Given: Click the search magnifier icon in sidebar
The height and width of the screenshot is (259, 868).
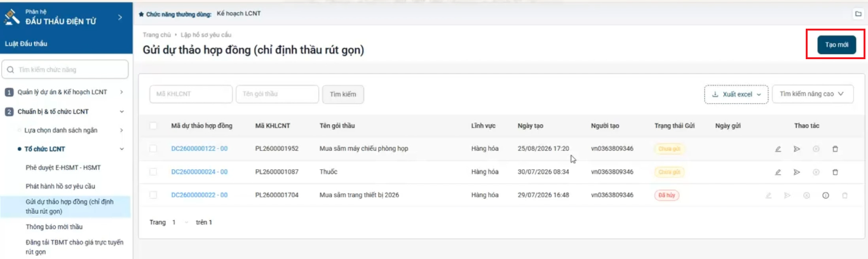Looking at the screenshot, I should click(x=11, y=69).
